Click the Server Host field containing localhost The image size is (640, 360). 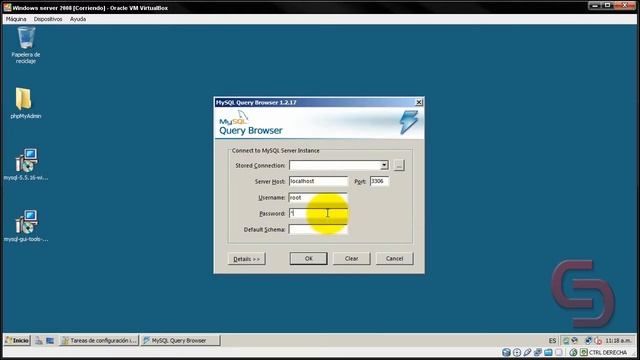318,181
